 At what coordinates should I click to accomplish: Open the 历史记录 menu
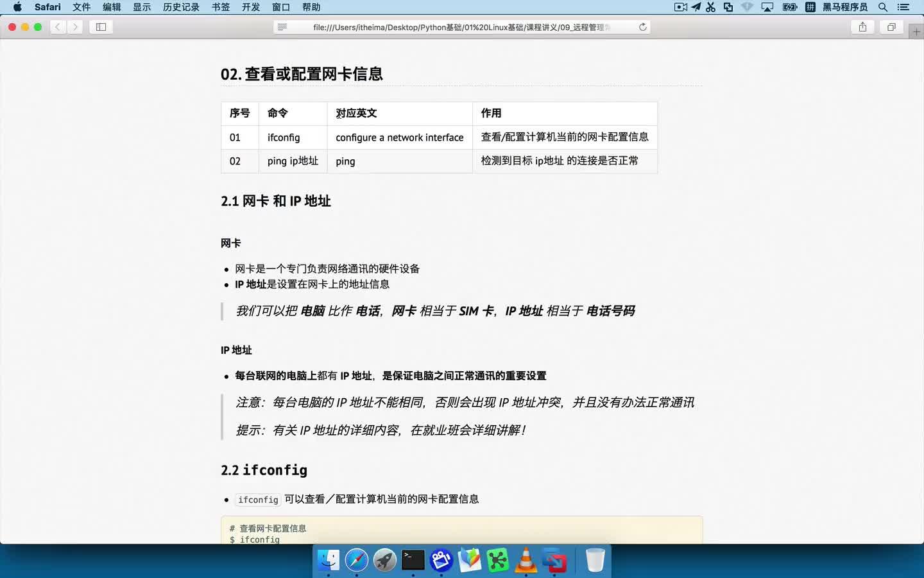(x=181, y=7)
